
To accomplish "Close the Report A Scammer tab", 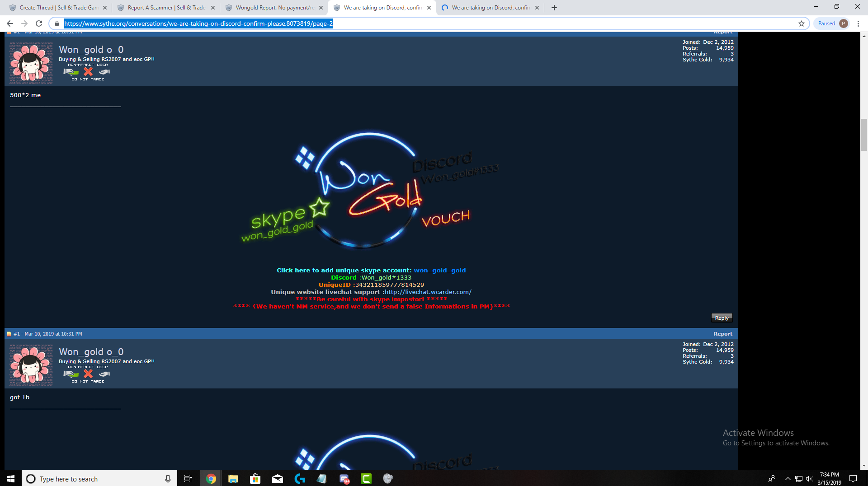I will [213, 8].
